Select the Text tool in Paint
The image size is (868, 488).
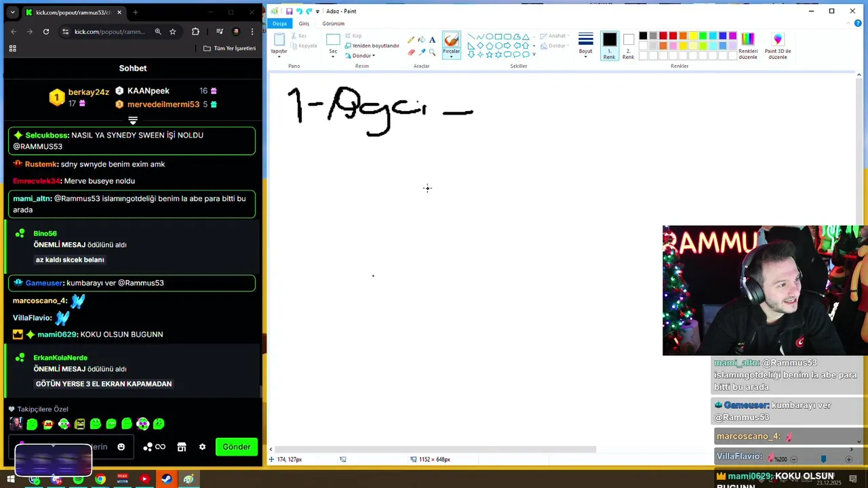[x=432, y=40]
